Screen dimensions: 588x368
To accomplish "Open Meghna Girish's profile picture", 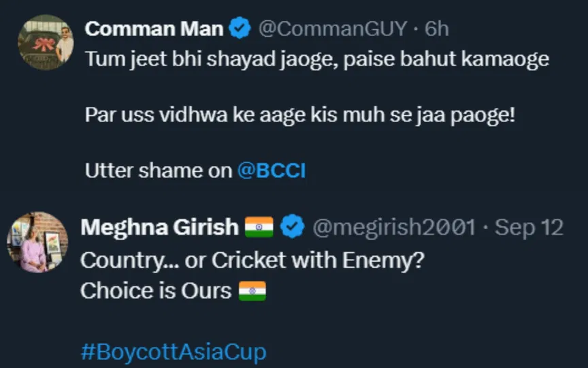I will coord(37,242).
